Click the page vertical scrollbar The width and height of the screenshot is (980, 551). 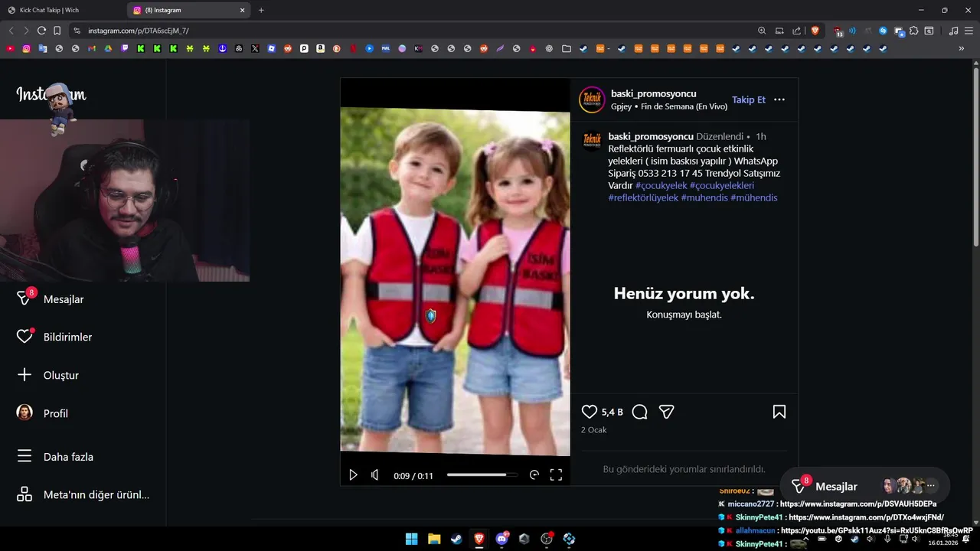(x=975, y=156)
